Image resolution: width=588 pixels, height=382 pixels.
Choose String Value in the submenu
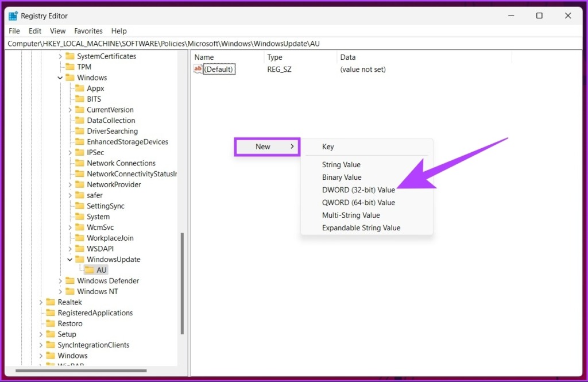coord(341,165)
